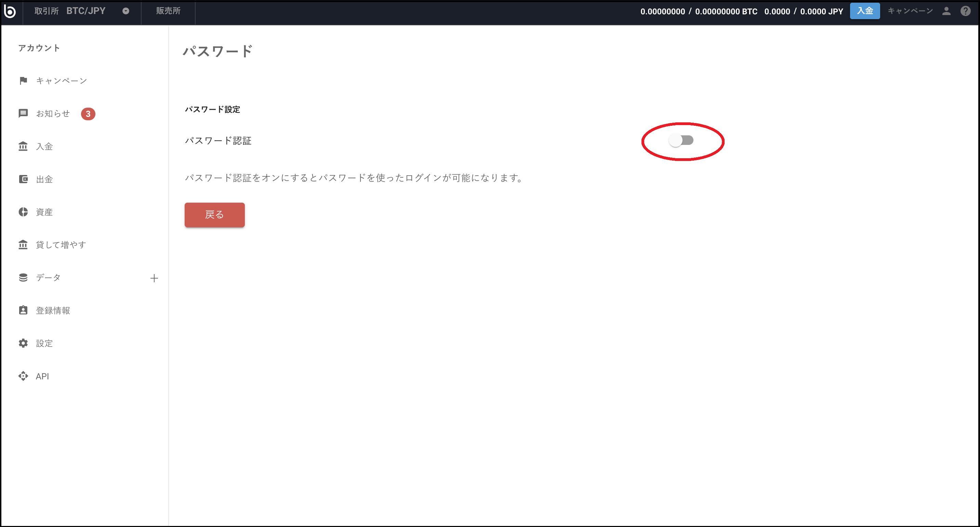Open 入金 in the sidebar
Viewport: 980px width, 527px height.
coord(44,146)
